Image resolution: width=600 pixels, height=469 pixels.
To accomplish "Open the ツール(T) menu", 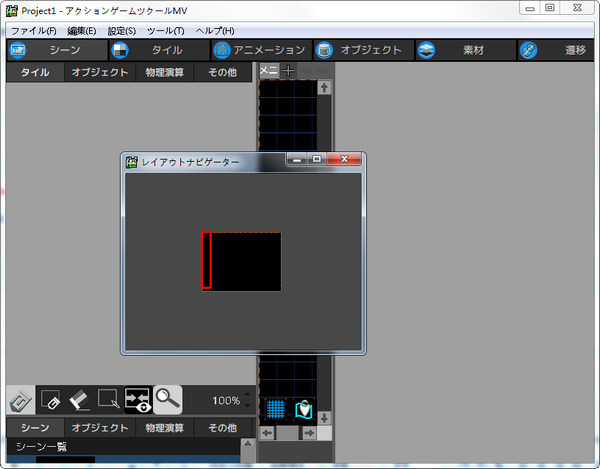I will 166,31.
